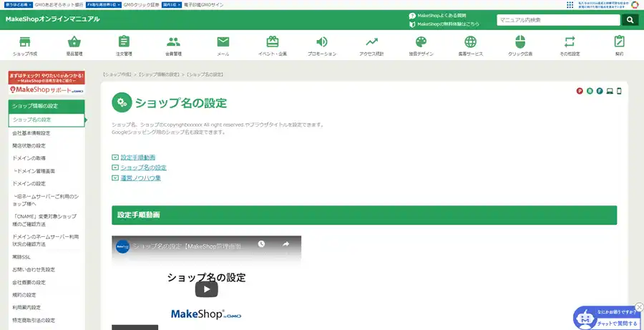Open the 会員管理 people icon
Viewport: 644px width, 330px height.
point(173,42)
